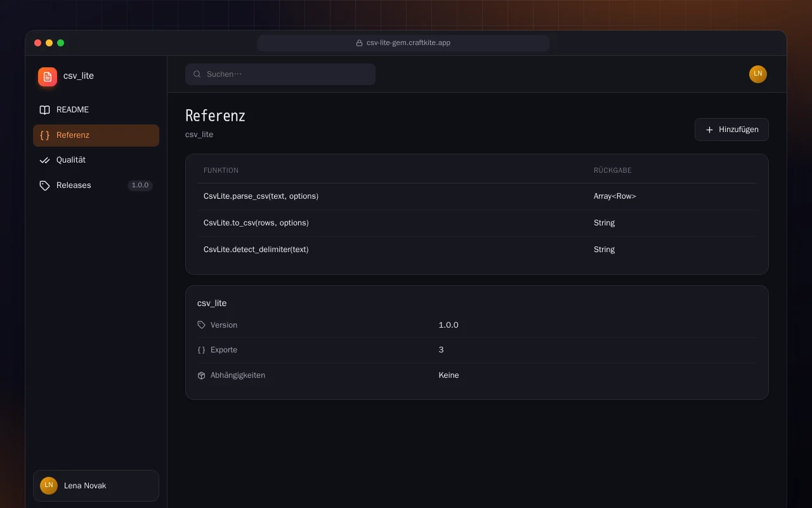Click the RÜCKGABE column header
Image resolution: width=812 pixels, height=508 pixels.
(x=612, y=170)
